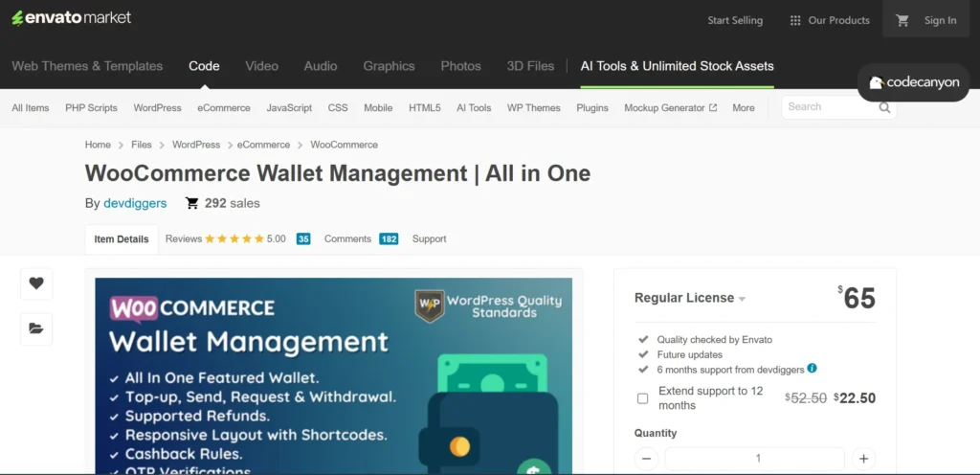The image size is (980, 475).
Task: Open the shopping cart icon
Action: (902, 20)
